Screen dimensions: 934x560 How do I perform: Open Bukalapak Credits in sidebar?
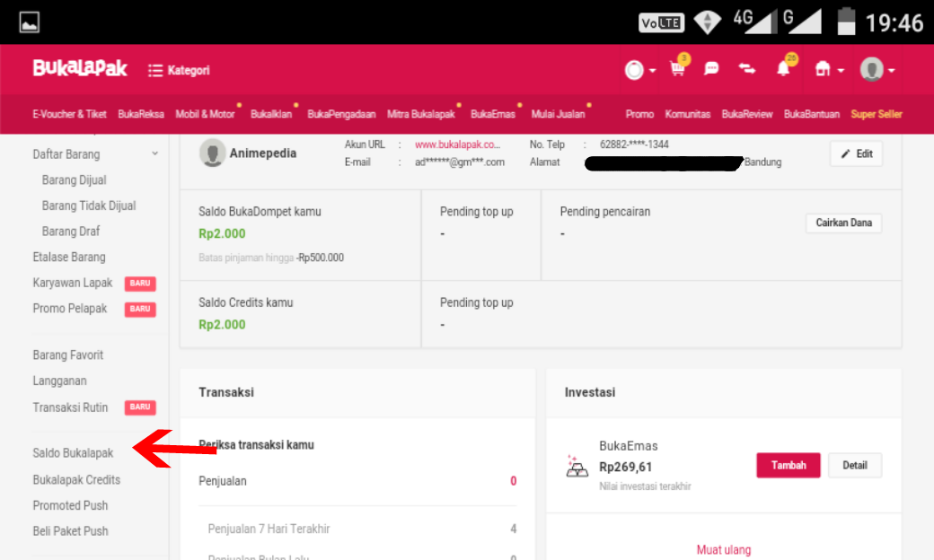click(76, 479)
